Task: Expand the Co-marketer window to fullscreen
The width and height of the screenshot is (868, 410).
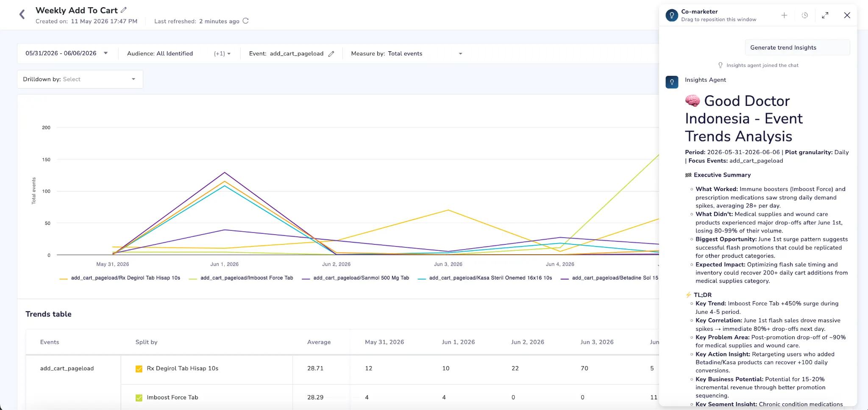Action: 825,15
